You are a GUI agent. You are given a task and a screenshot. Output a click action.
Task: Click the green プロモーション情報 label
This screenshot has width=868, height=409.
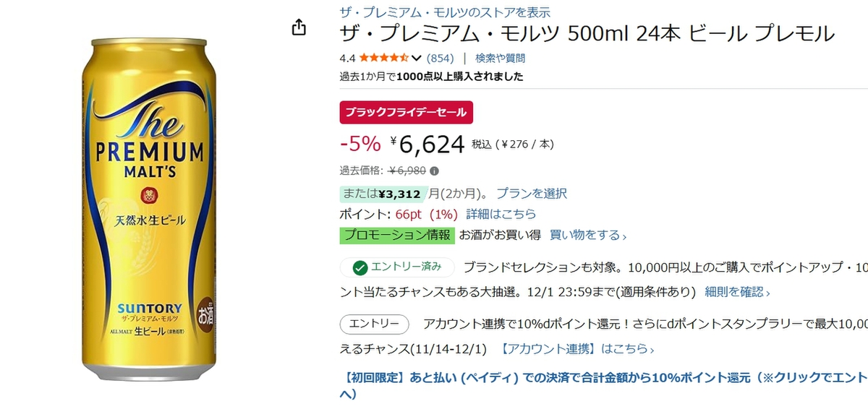[396, 235]
